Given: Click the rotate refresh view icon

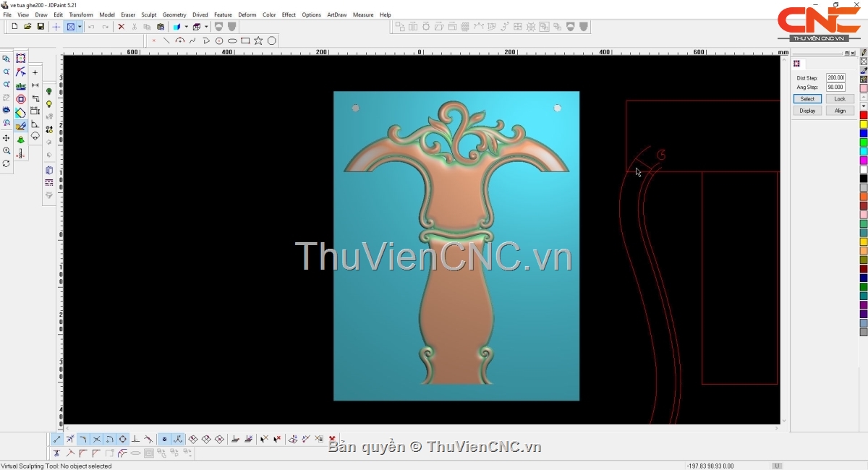Looking at the screenshot, I should (7, 164).
